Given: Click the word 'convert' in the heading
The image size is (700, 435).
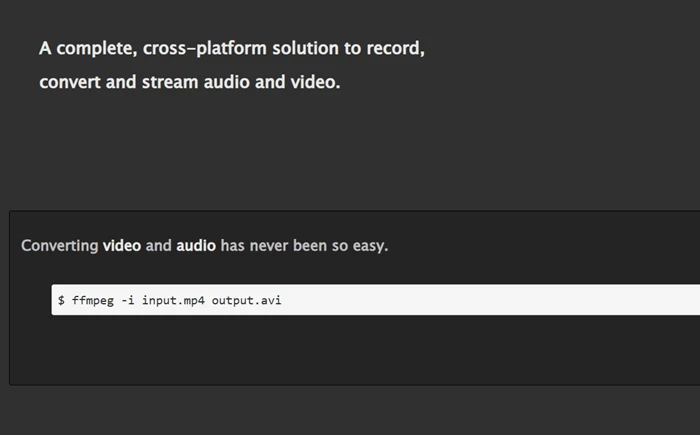Looking at the screenshot, I should [x=70, y=82].
